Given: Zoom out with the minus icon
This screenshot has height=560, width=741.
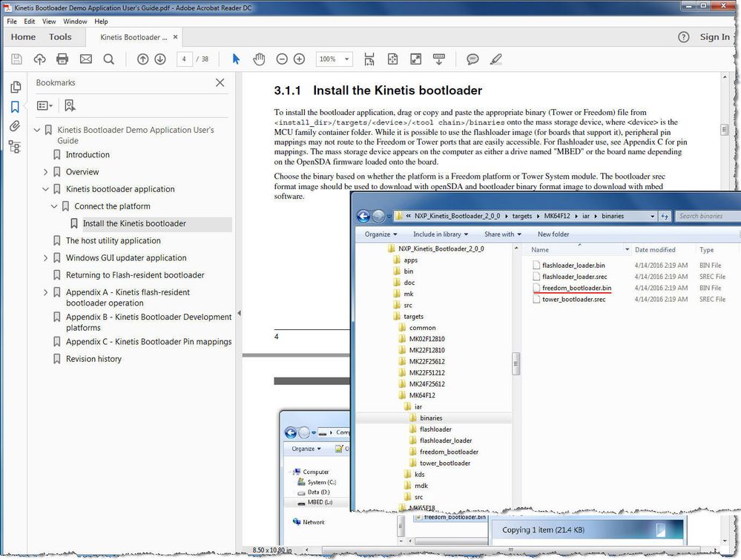Looking at the screenshot, I should click(282, 59).
